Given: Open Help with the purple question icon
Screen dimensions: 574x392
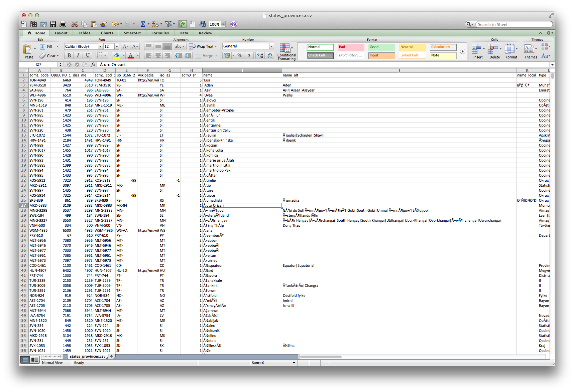Looking at the screenshot, I should (x=234, y=24).
